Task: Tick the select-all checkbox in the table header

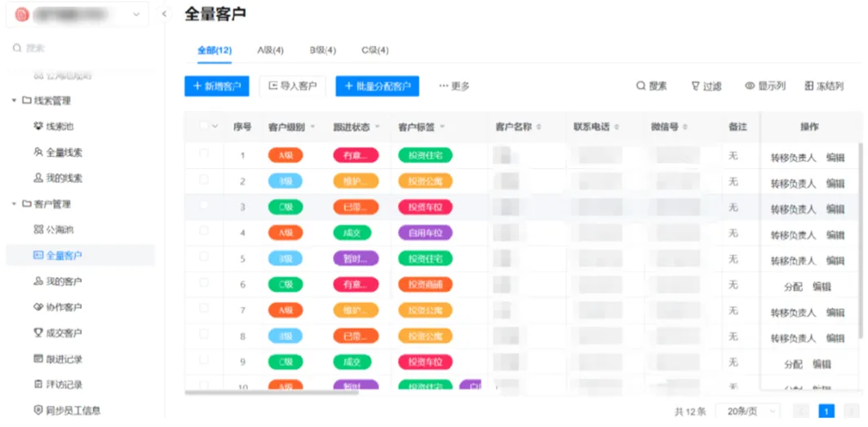Action: (204, 126)
